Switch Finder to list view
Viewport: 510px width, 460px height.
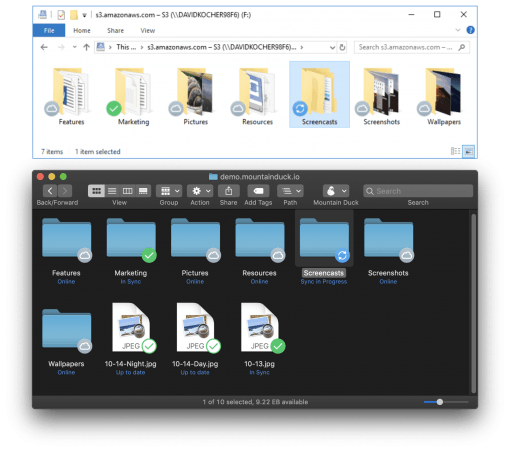coord(112,191)
